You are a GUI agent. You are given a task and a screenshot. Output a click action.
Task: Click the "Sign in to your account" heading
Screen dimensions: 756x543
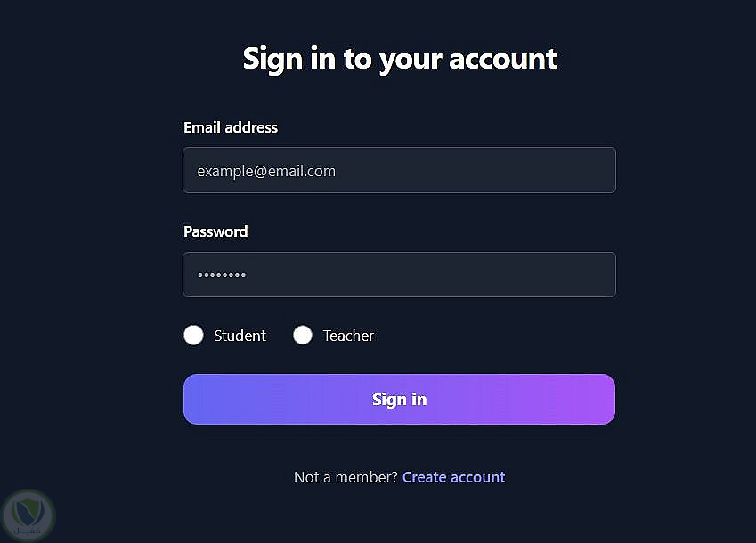(x=399, y=59)
